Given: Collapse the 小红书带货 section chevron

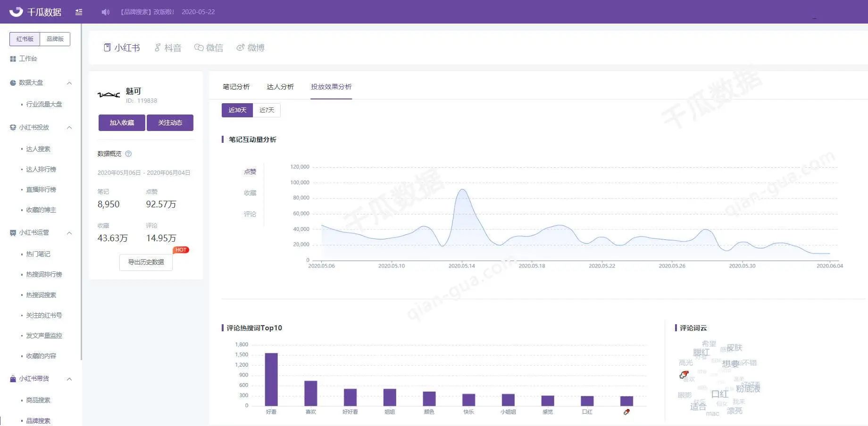Looking at the screenshot, I should click(x=69, y=379).
